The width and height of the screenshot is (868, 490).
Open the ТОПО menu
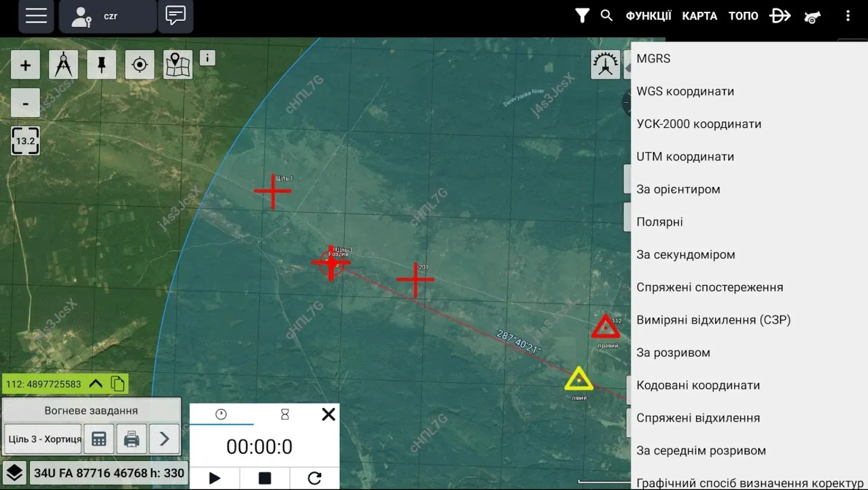click(743, 16)
